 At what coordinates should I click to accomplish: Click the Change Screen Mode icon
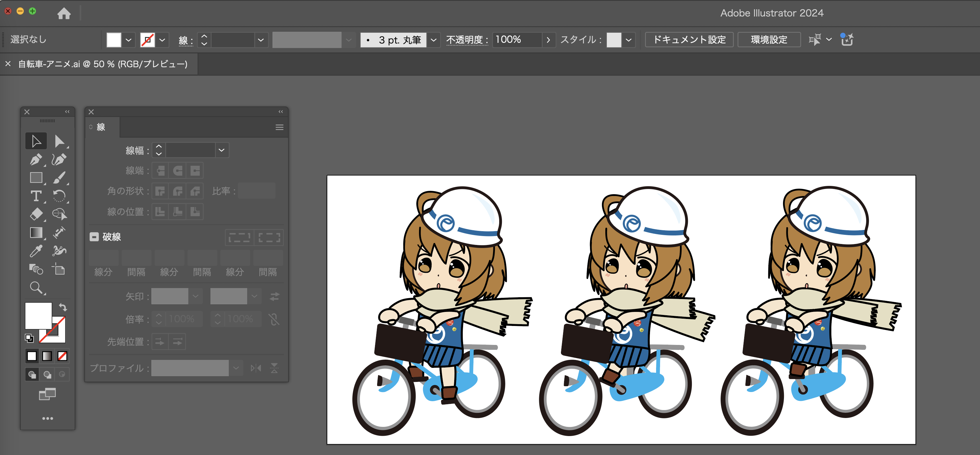(47, 394)
